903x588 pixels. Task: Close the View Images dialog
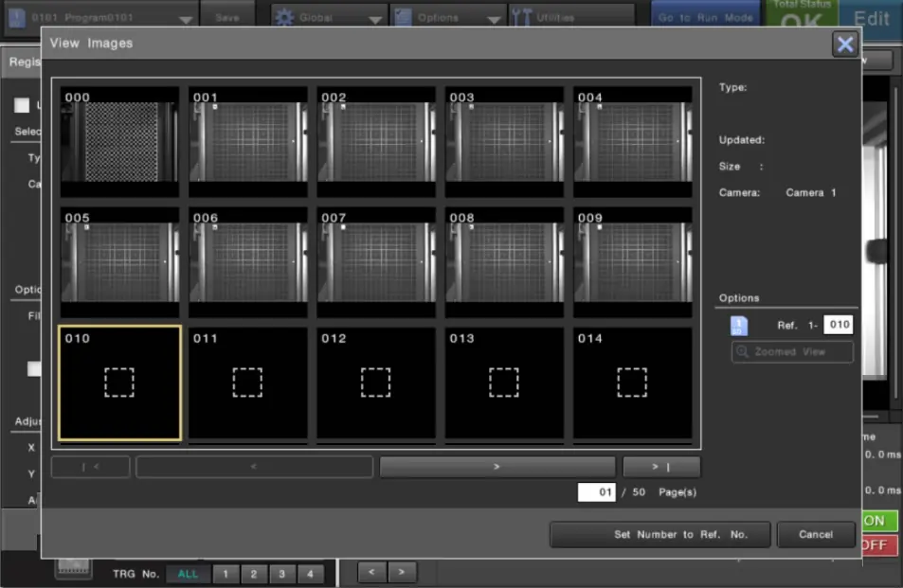(844, 44)
